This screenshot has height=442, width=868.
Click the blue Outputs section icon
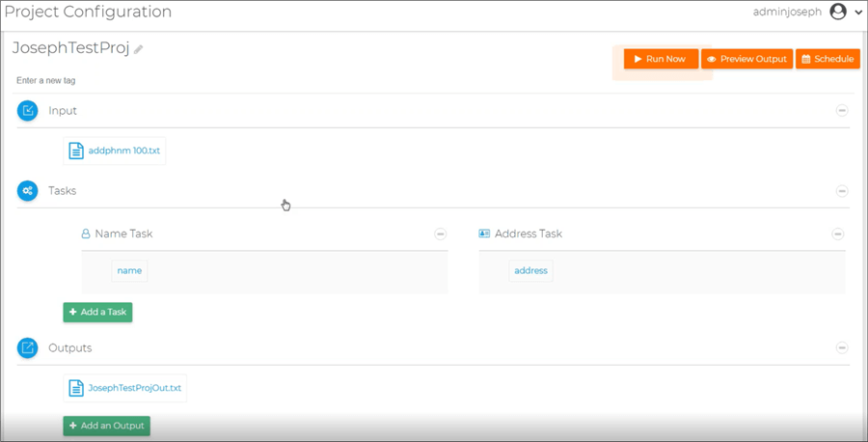click(x=28, y=347)
